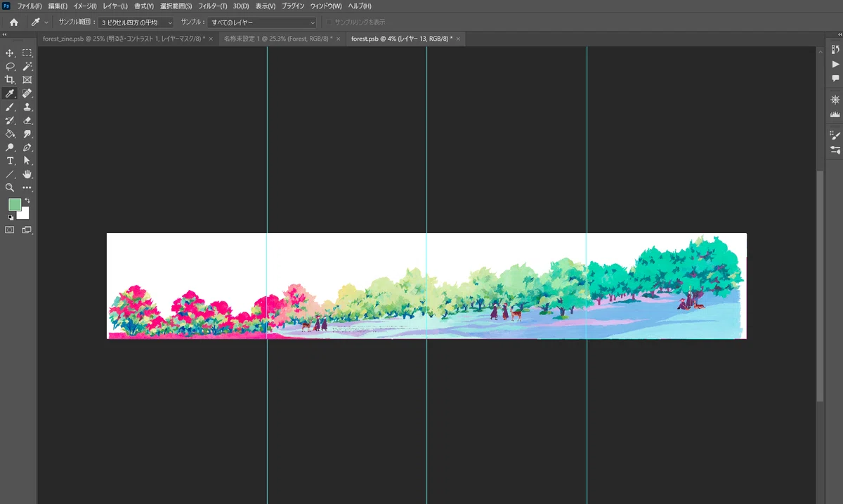Viewport: 843px width, 504px height.
Task: Go to the Home screen
Action: pyautogui.click(x=13, y=22)
